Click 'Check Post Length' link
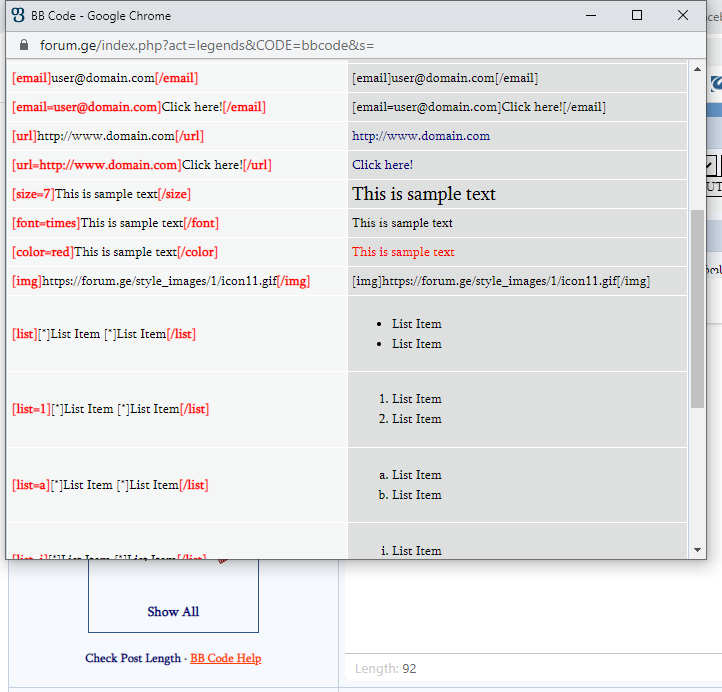 (x=133, y=658)
